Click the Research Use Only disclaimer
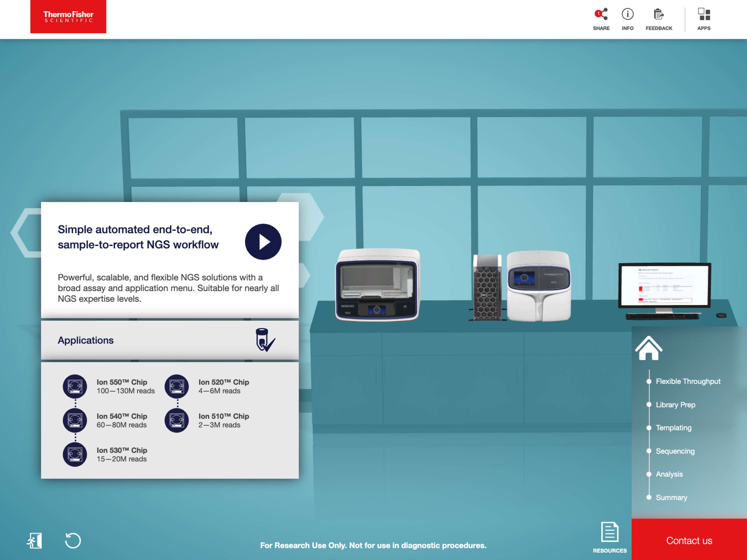The height and width of the screenshot is (560, 747). [373, 545]
